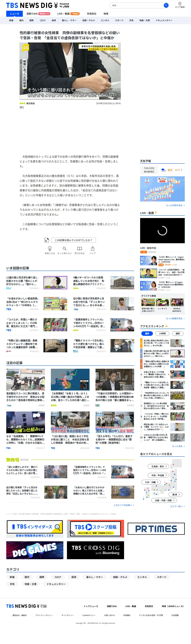The width and height of the screenshot is (191, 644).
Task: Expand 中部・甲信越 area button
Action: tap(159, 475)
